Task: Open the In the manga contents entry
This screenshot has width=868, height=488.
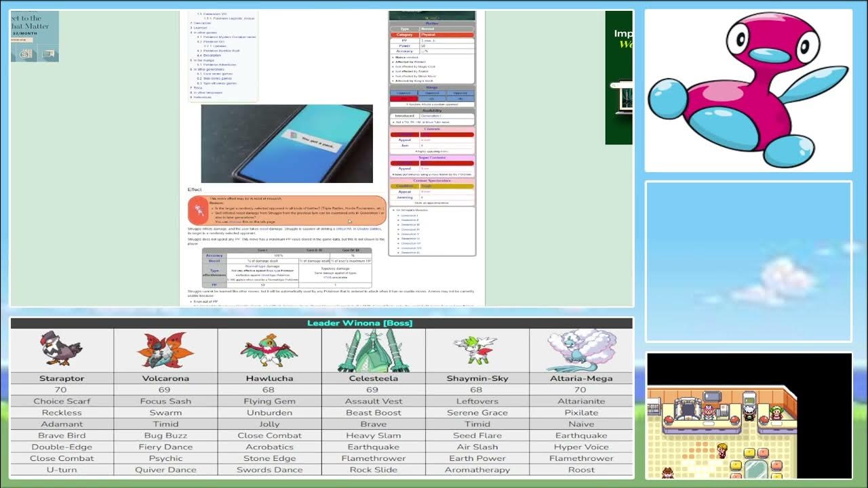Action: click(x=202, y=60)
